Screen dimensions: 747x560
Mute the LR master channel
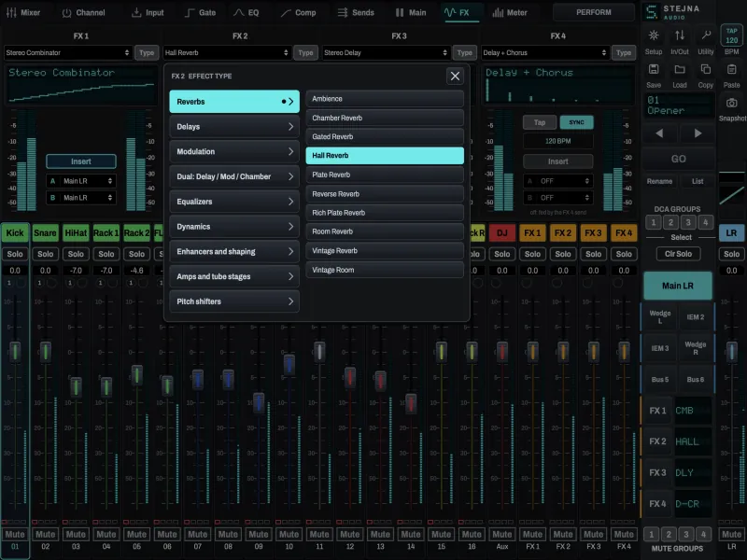pos(731,534)
